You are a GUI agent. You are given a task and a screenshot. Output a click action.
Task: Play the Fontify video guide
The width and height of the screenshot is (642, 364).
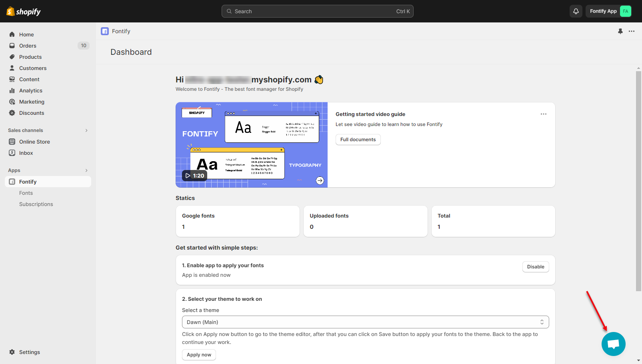coord(194,176)
